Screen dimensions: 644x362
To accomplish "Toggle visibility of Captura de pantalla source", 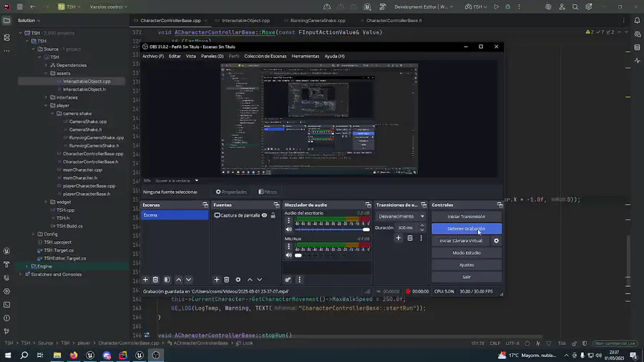I will [x=265, y=215].
